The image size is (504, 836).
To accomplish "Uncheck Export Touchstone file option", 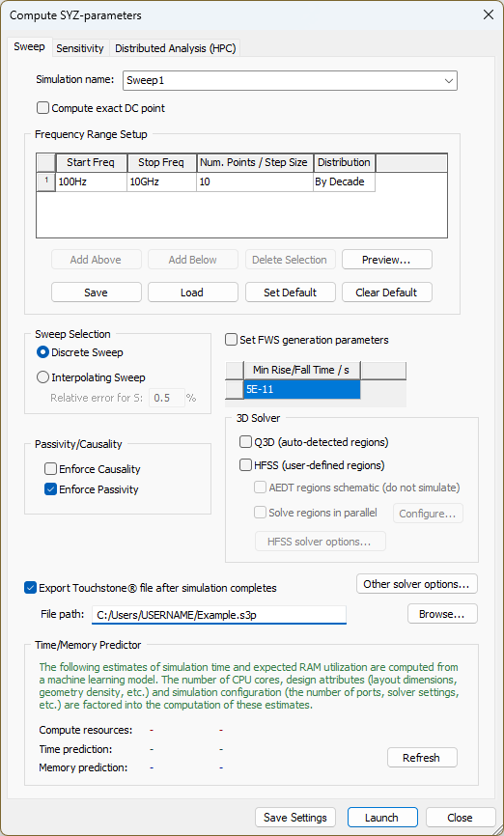I will click(x=30, y=588).
